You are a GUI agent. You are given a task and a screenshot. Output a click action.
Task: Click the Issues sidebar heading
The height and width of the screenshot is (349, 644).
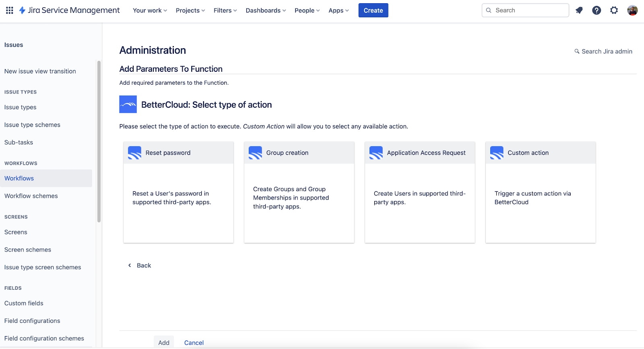pyautogui.click(x=14, y=45)
